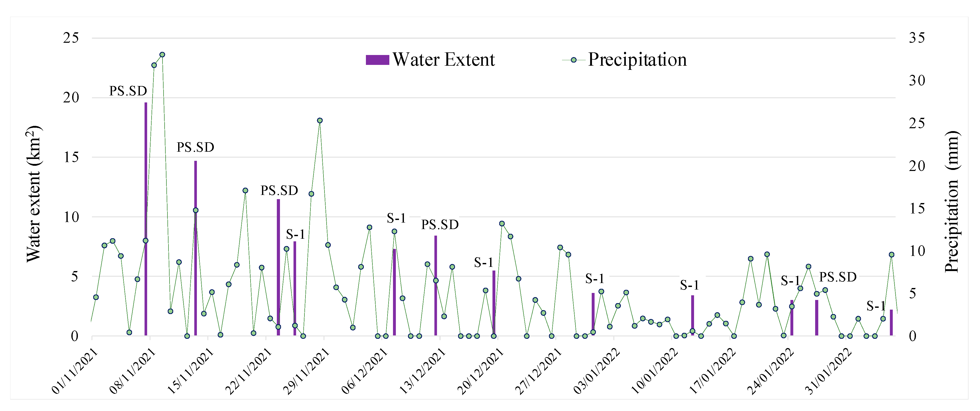Select the Water Extent legend label
The width and height of the screenshot is (980, 411).
[x=444, y=60]
